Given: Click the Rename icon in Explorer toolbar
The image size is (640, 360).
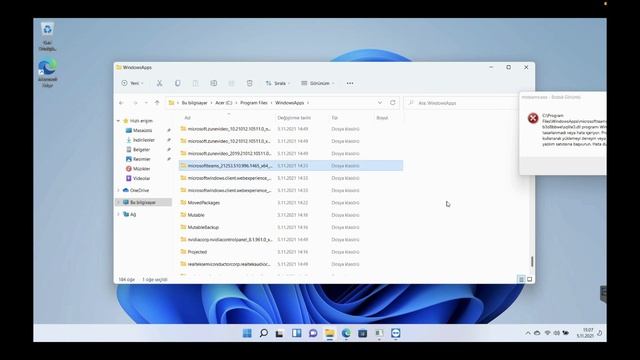Looking at the screenshot, I should [213, 83].
